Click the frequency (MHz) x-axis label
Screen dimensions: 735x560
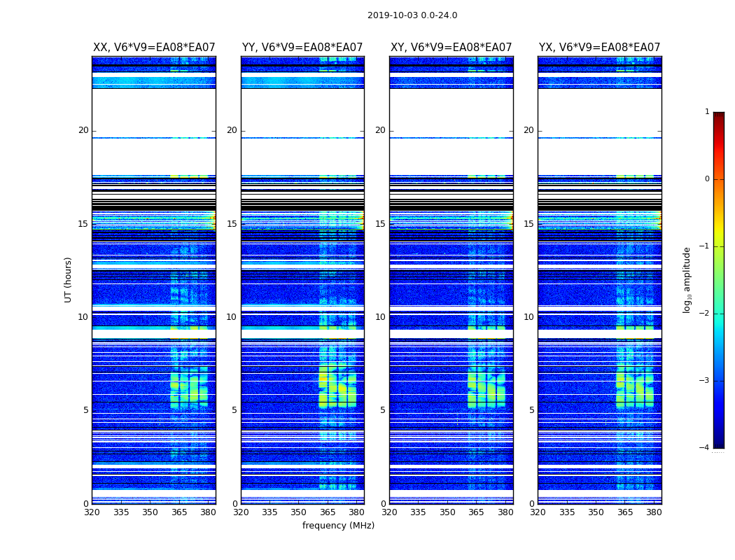[x=338, y=526]
